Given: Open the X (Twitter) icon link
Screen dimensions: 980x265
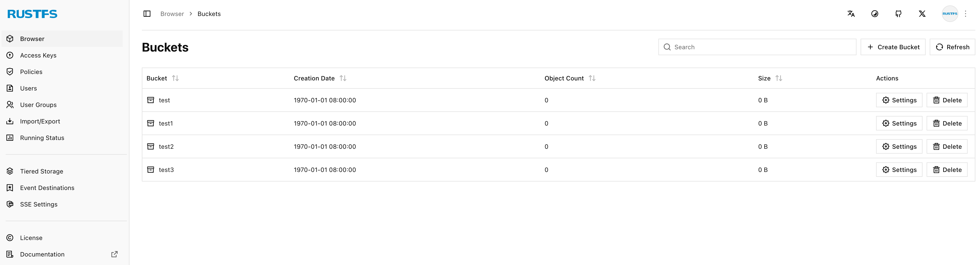Looking at the screenshot, I should point(922,14).
